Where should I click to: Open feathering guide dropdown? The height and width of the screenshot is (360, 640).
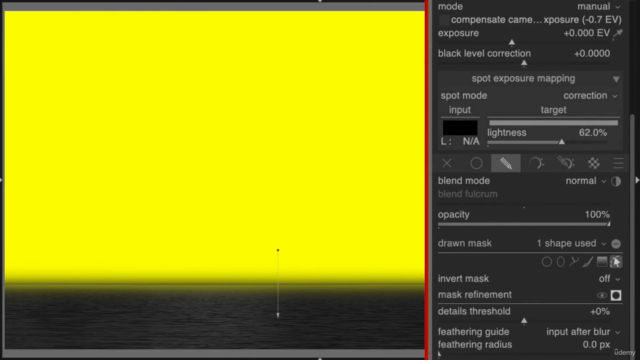pos(583,332)
